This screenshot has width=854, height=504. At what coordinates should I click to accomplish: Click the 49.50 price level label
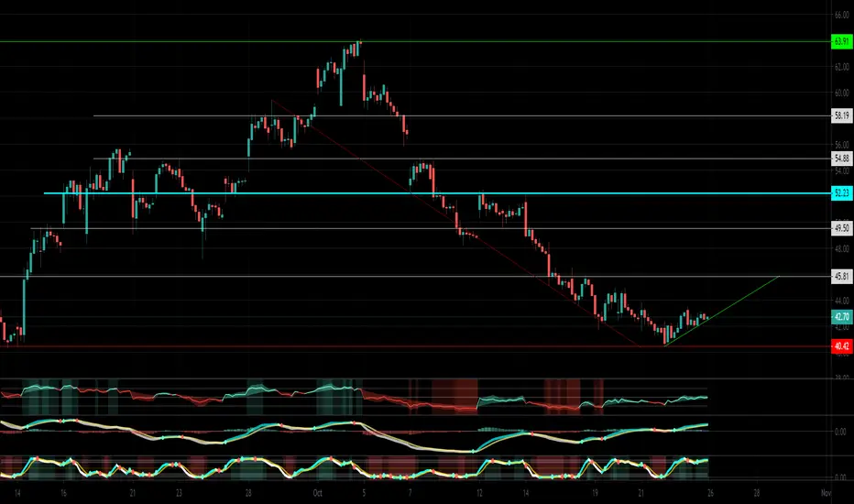[x=841, y=228]
